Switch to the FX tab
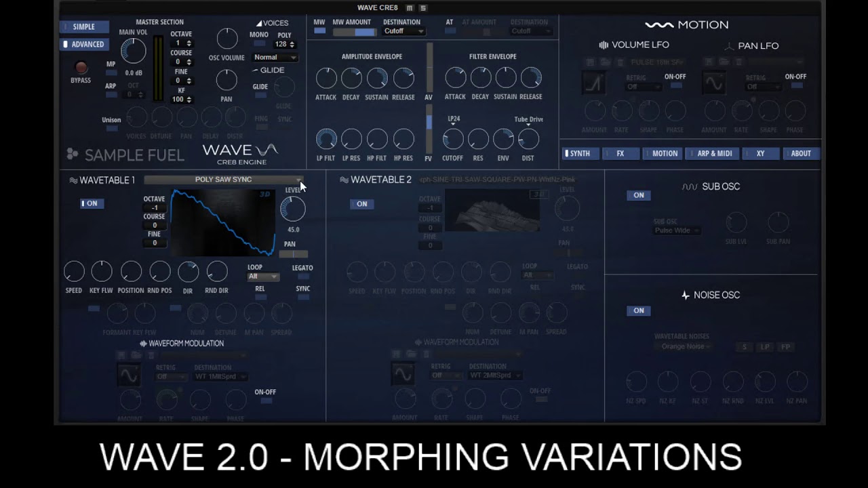This screenshot has height=488, width=868. click(x=620, y=154)
